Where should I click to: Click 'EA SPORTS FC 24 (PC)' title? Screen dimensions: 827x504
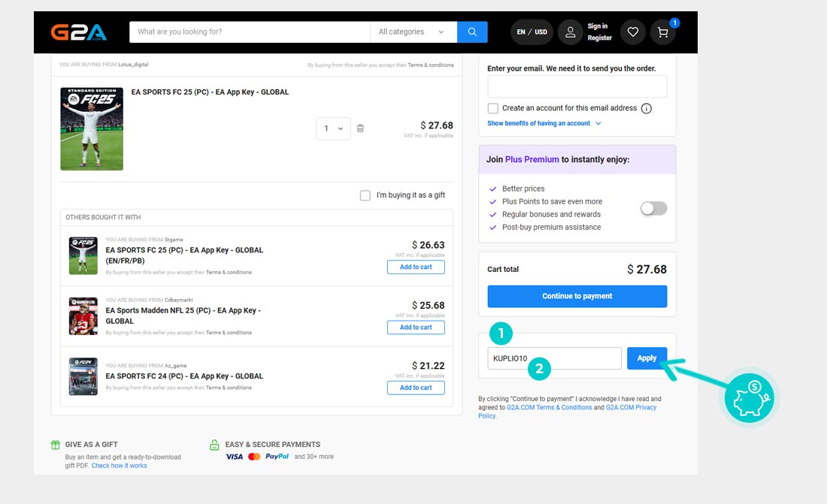point(184,376)
